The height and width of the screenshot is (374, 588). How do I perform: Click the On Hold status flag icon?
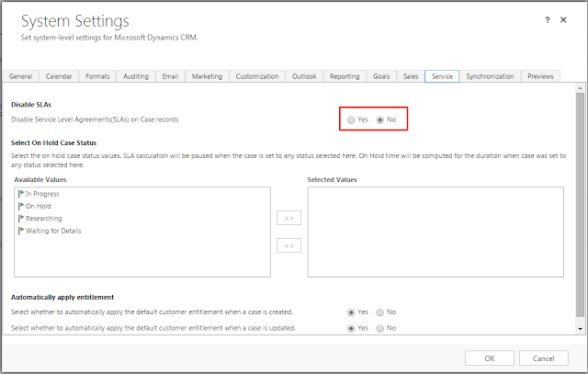tap(21, 206)
